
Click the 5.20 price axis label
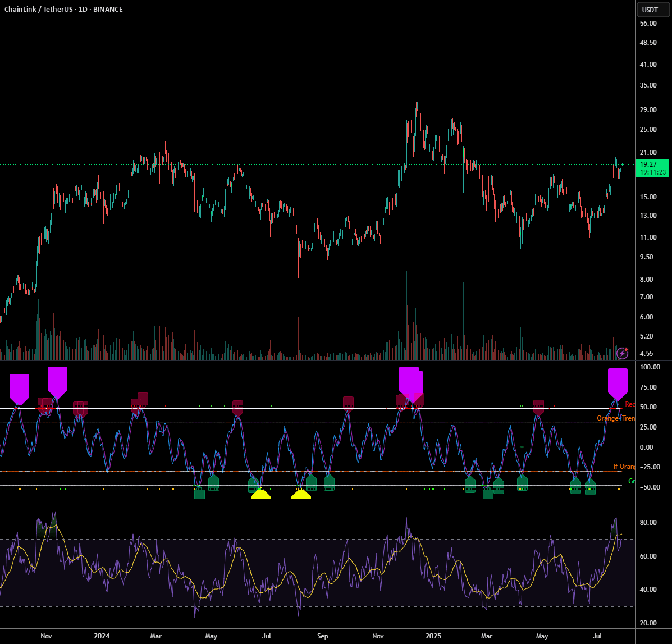(x=646, y=336)
